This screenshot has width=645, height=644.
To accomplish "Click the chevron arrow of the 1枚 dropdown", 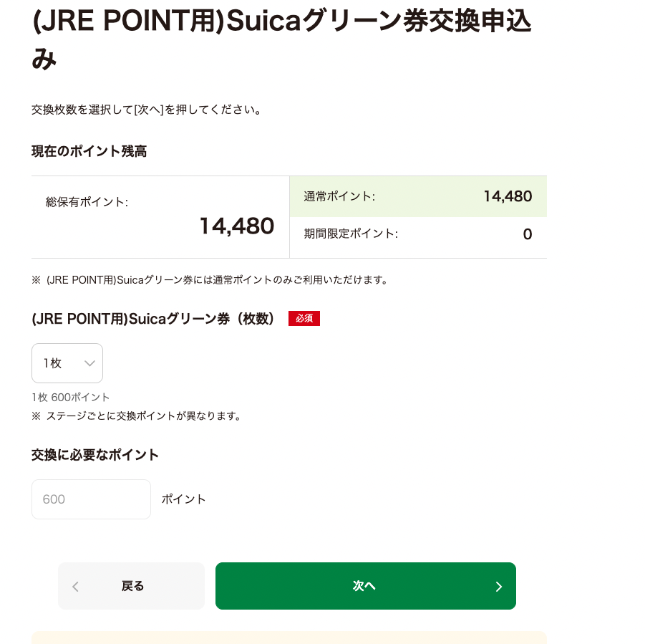I will (89, 363).
